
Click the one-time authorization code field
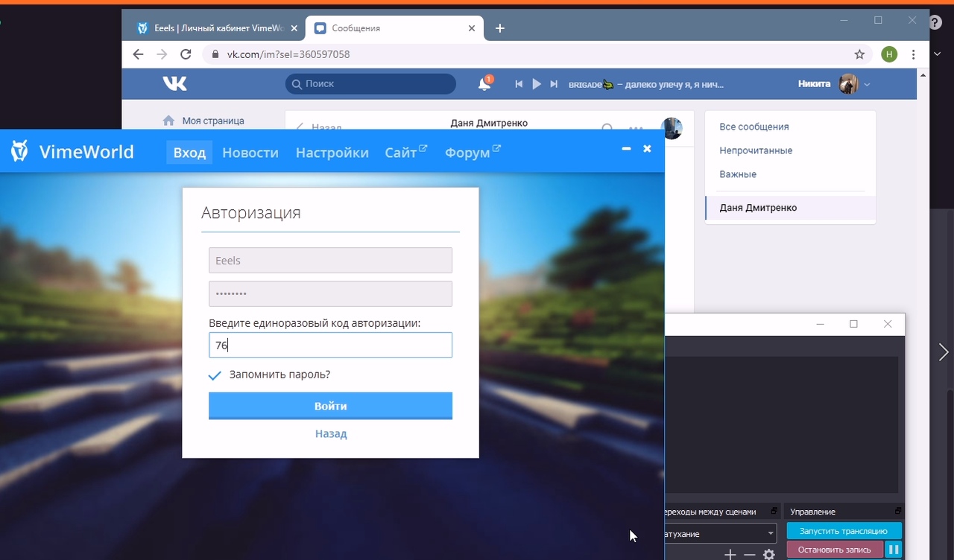pyautogui.click(x=330, y=345)
